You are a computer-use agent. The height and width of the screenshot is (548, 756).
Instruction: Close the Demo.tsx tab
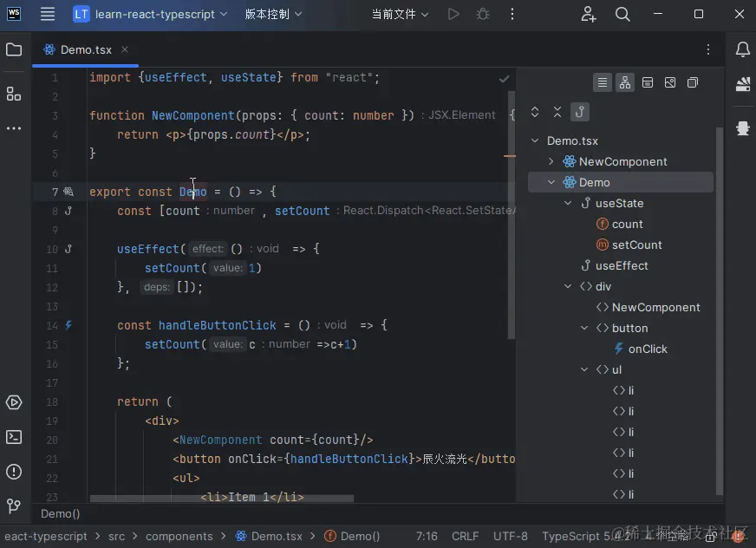(124, 49)
